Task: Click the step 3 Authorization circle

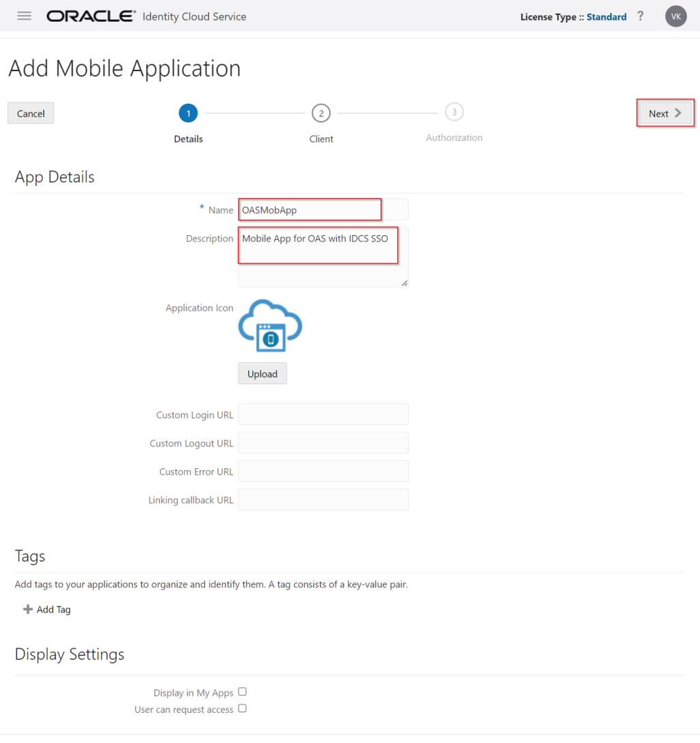Action: 454,113
